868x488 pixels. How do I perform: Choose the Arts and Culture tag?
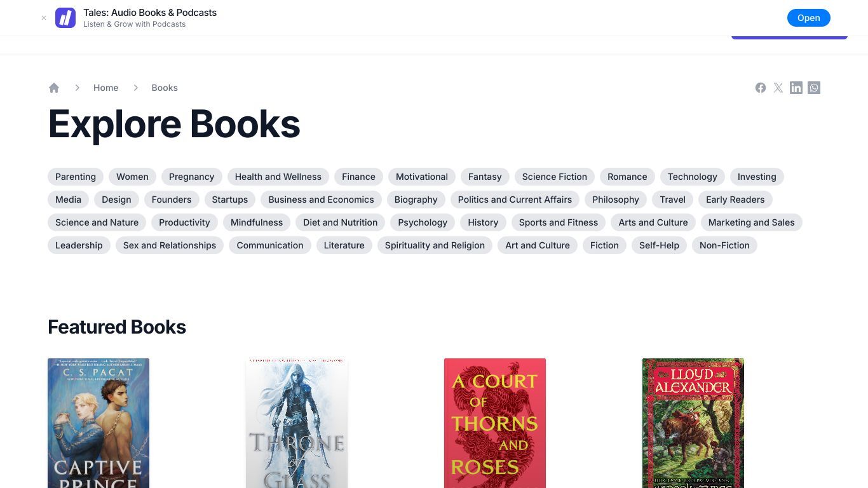pos(653,222)
